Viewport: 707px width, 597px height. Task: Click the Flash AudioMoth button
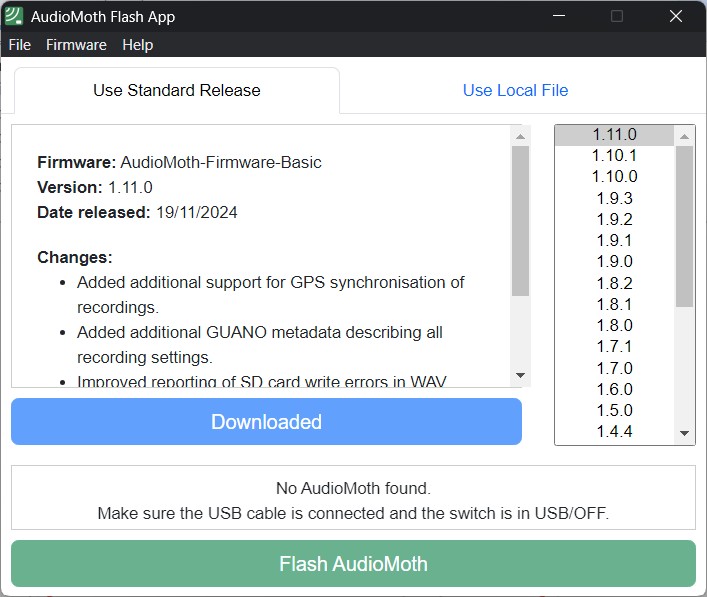(x=353, y=564)
